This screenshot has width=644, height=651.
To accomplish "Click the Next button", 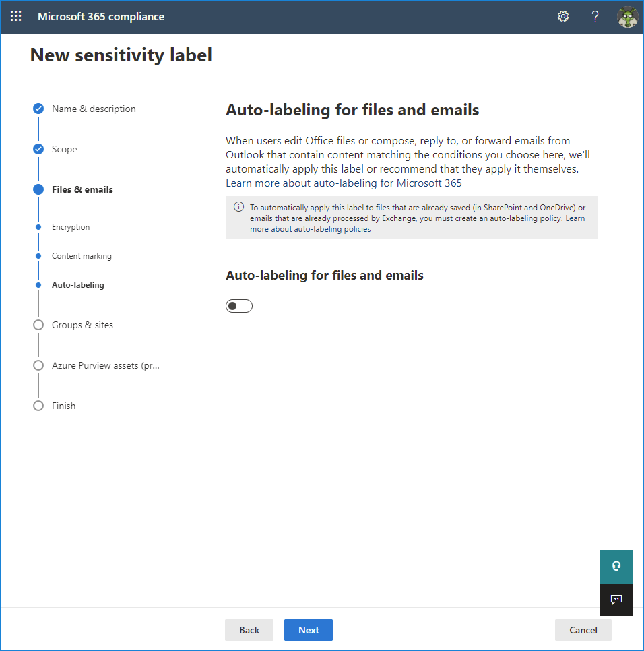I will tap(309, 630).
